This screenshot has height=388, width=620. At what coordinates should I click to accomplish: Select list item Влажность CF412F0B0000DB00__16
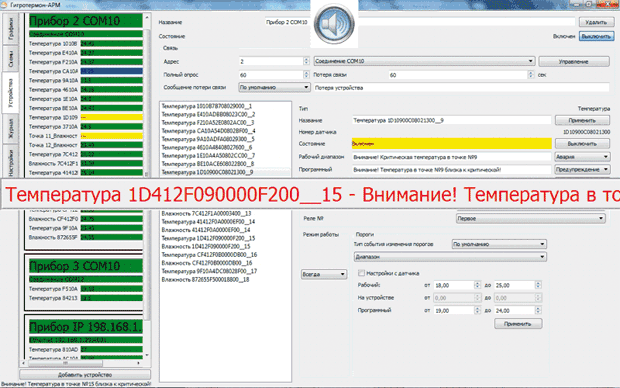point(207,263)
